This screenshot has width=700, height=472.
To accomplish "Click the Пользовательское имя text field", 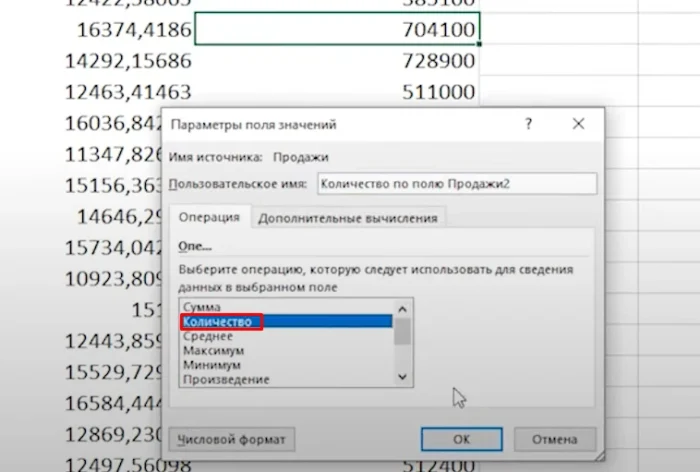I will pyautogui.click(x=456, y=184).
